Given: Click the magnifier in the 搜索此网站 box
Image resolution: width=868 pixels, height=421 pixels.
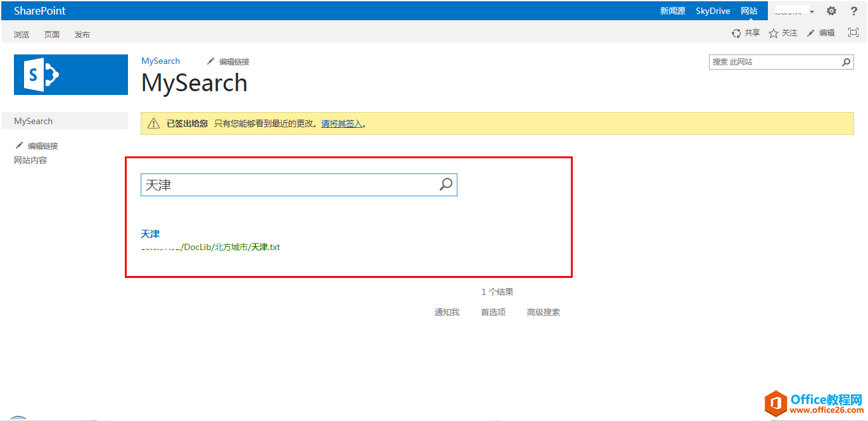Looking at the screenshot, I should 846,61.
